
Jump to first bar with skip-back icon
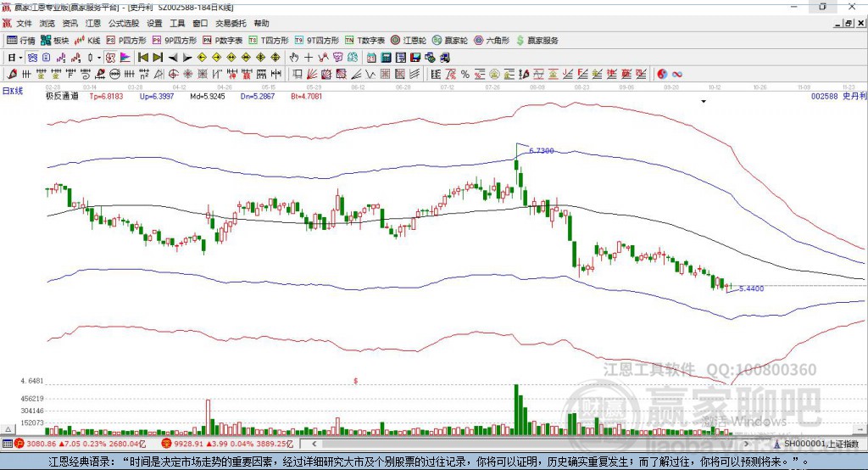tap(142, 58)
